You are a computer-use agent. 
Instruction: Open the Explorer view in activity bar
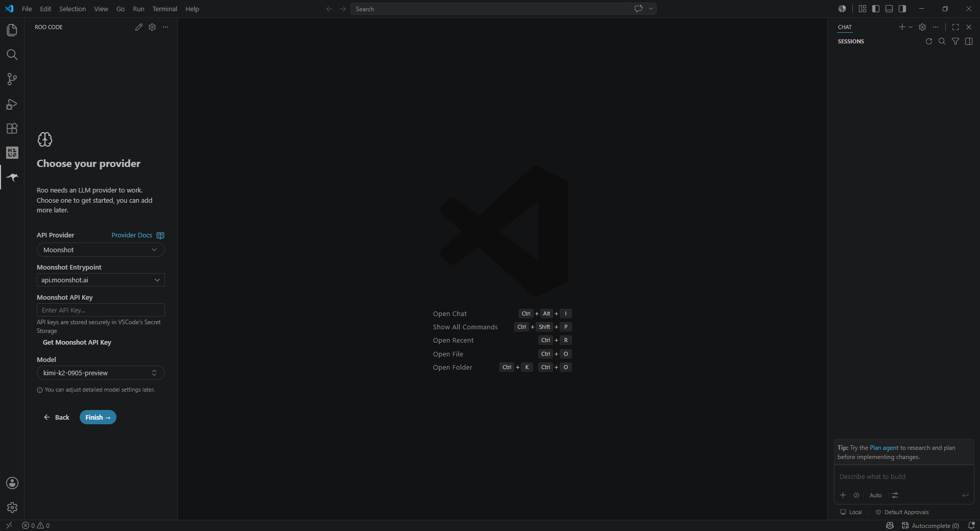pos(12,30)
